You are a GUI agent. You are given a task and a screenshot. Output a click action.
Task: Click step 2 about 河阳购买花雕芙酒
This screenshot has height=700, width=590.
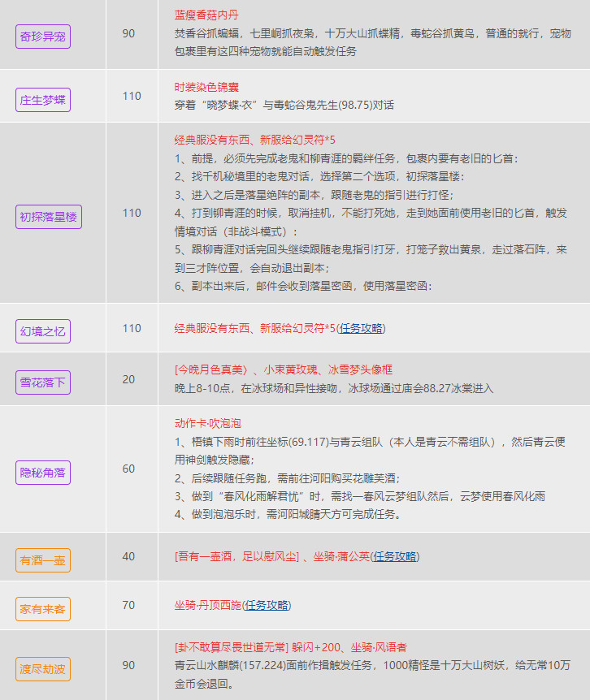287,478
